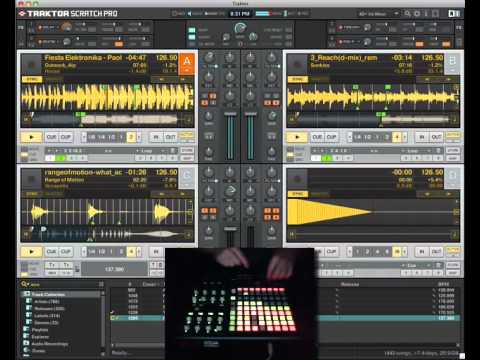Set loop OUT point on Deck A
The image size is (480, 360).
[170, 137]
